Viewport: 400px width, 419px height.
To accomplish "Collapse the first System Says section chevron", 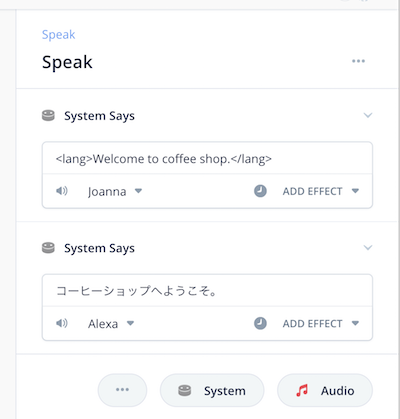I will coord(368,115).
